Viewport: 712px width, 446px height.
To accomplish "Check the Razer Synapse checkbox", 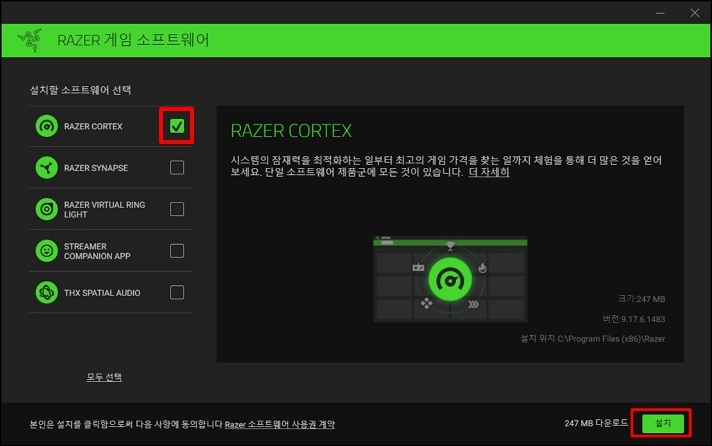I will point(177,168).
